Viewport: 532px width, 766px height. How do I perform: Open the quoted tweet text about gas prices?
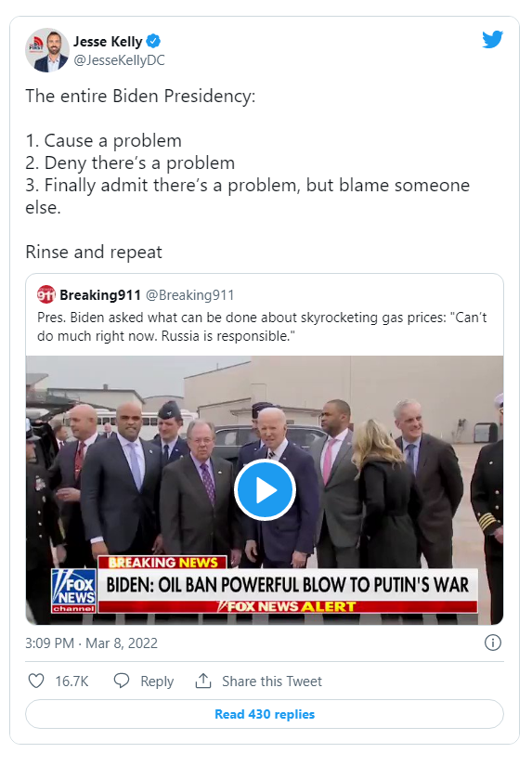point(262,327)
